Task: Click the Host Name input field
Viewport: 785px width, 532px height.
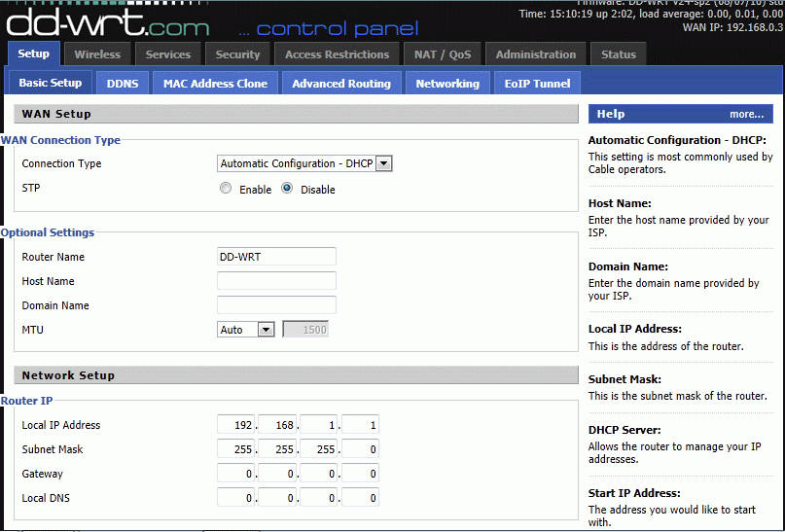Action: click(276, 281)
